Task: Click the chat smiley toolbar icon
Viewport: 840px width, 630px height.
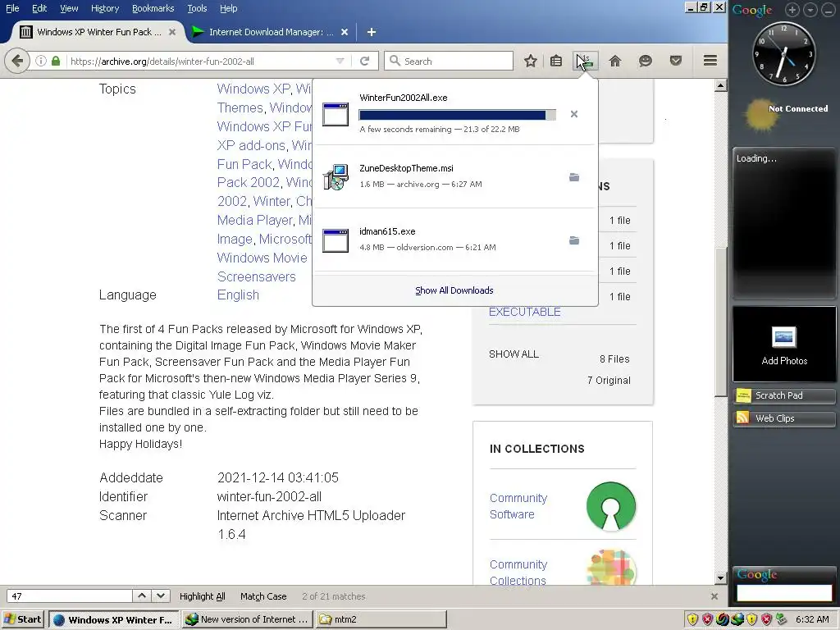Action: (x=645, y=61)
